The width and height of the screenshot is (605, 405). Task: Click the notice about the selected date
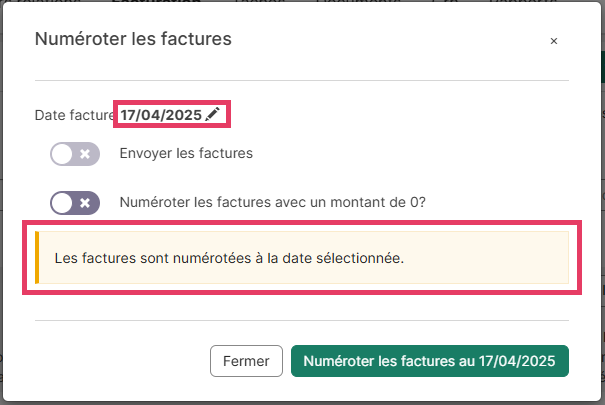[x=228, y=258]
